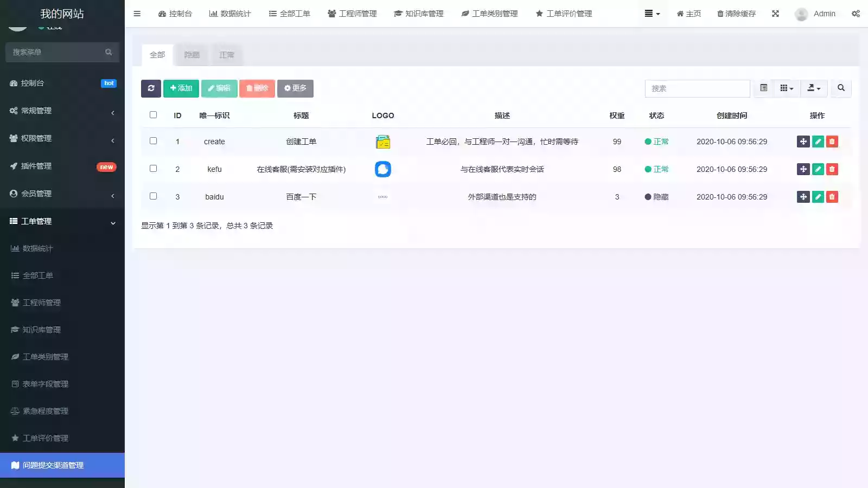Click inside the 搜索 search input field
Image resolution: width=868 pixels, height=488 pixels.
tap(697, 88)
